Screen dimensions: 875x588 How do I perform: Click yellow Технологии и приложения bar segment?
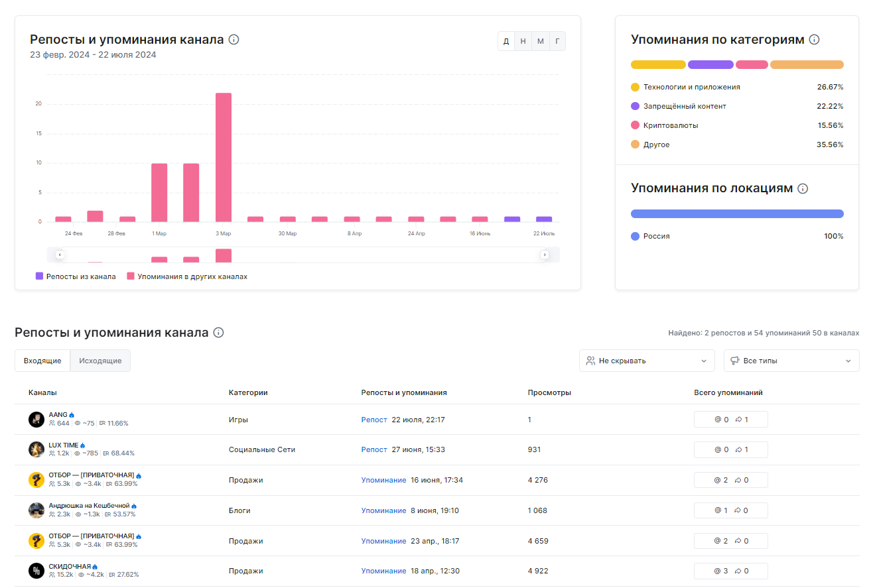point(658,65)
